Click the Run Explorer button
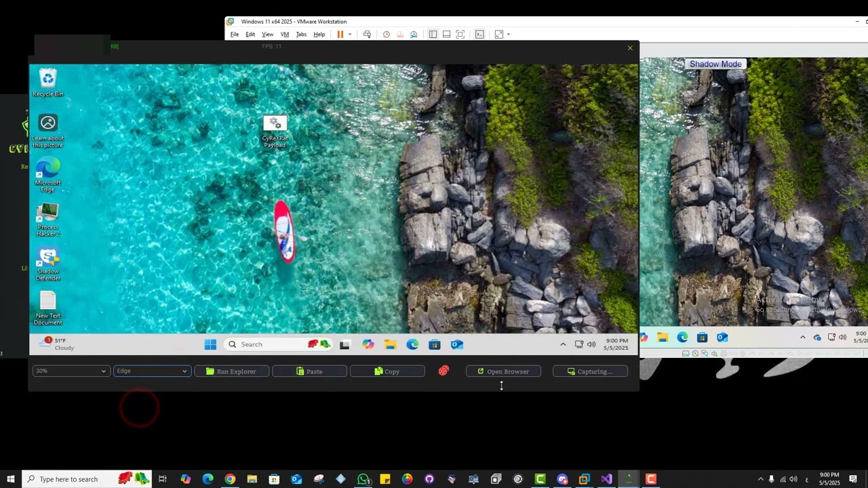 [x=231, y=371]
